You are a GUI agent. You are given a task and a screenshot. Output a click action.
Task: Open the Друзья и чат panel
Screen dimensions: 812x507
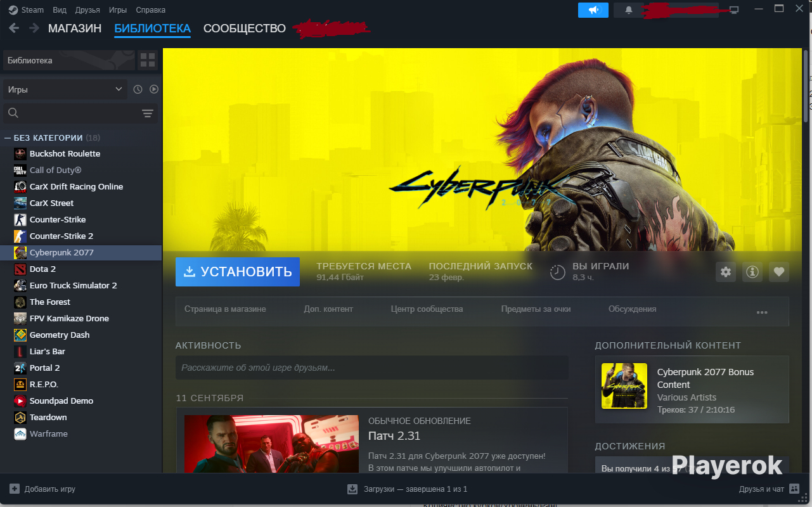point(770,489)
